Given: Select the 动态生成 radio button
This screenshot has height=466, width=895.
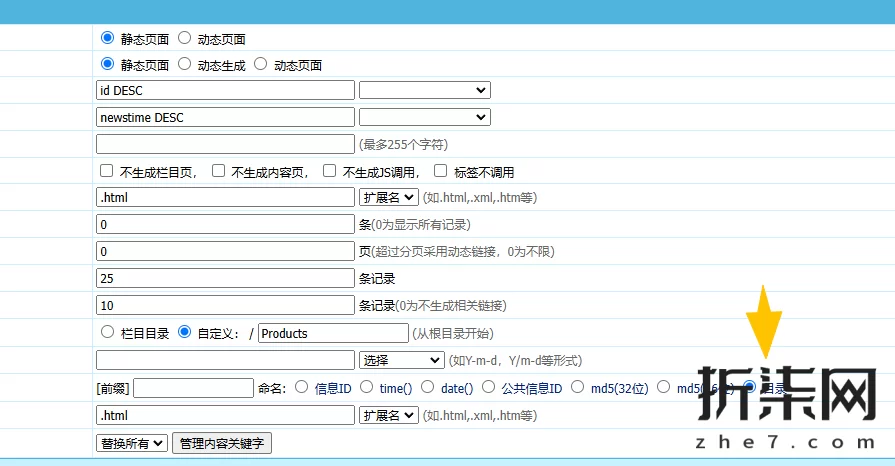Looking at the screenshot, I should 184,64.
